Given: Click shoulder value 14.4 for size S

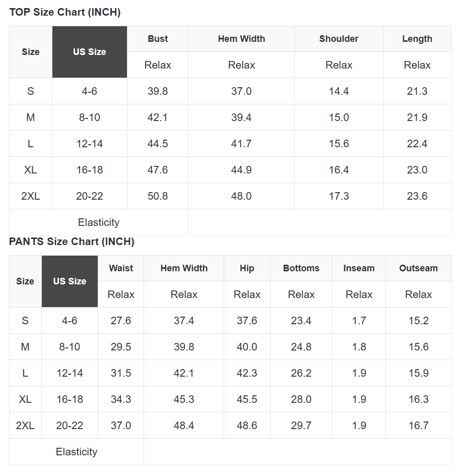Looking at the screenshot, I should [339, 91].
